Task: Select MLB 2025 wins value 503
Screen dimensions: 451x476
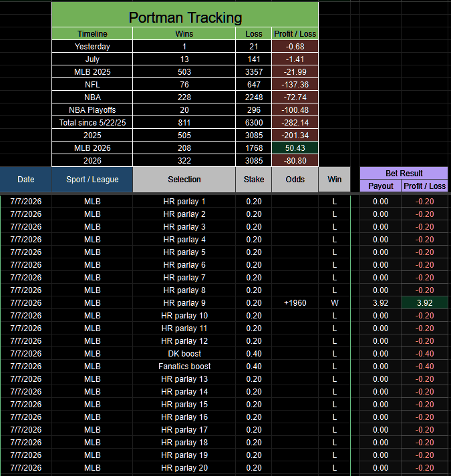Action: pos(184,72)
